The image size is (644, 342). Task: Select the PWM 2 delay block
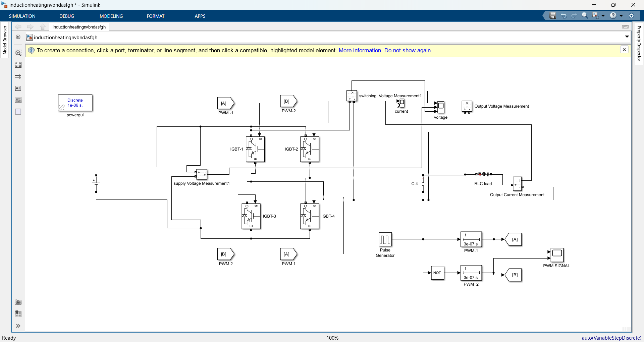click(471, 273)
